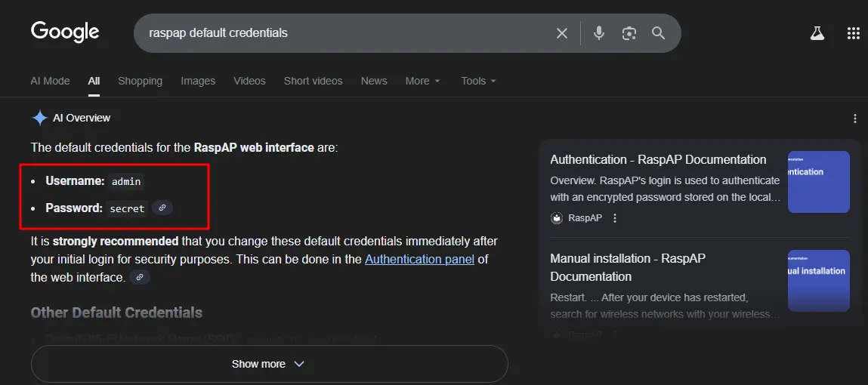Follow the Authentication panel link

[x=419, y=260]
